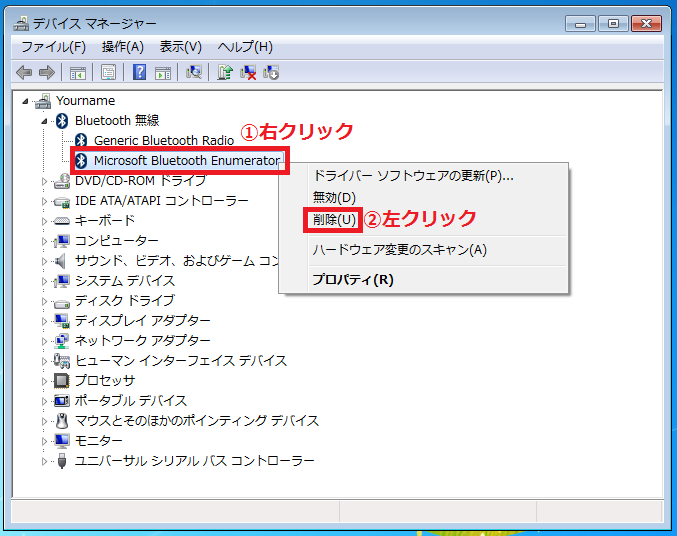The height and width of the screenshot is (536, 677).
Task: Open the 操作(A) menu
Action: coord(123,47)
